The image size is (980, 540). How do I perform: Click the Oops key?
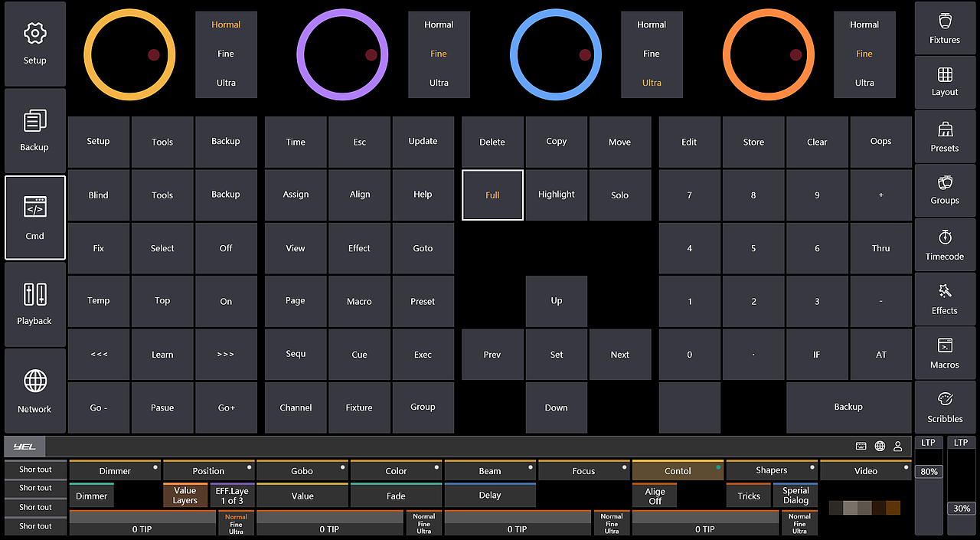pyautogui.click(x=881, y=142)
